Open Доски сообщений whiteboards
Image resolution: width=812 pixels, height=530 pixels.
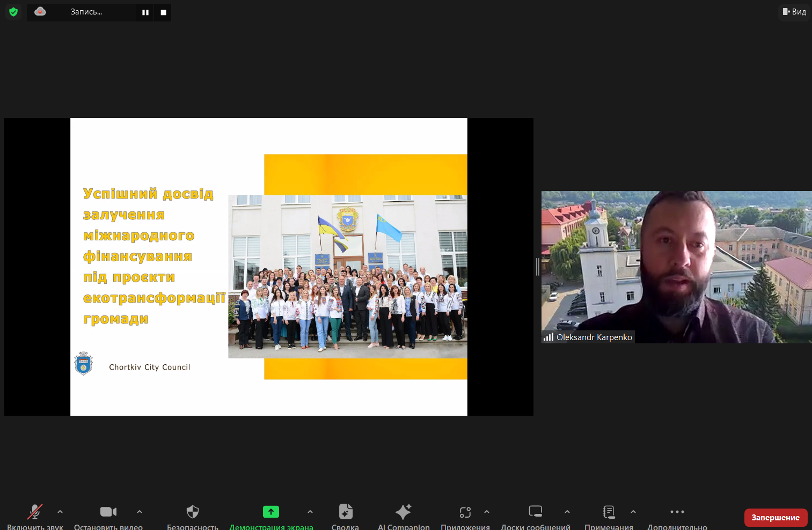click(x=535, y=512)
